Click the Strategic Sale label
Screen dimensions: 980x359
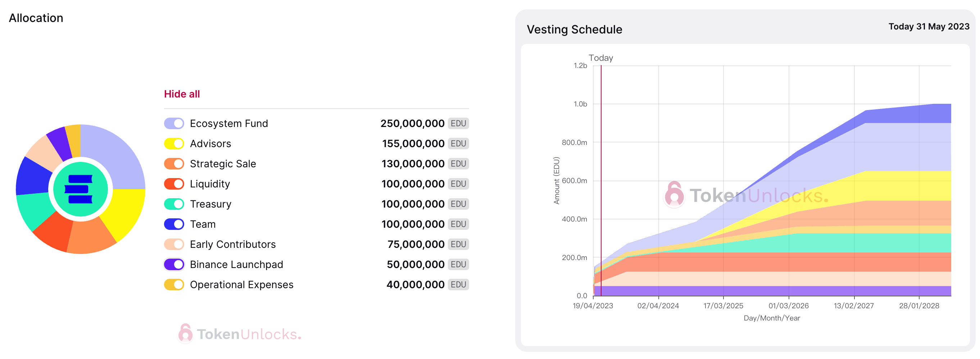tap(223, 164)
